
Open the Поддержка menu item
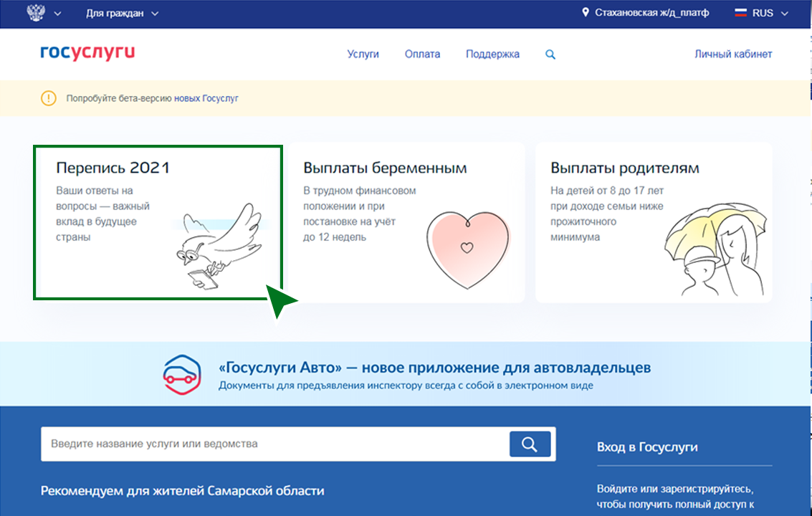click(492, 54)
